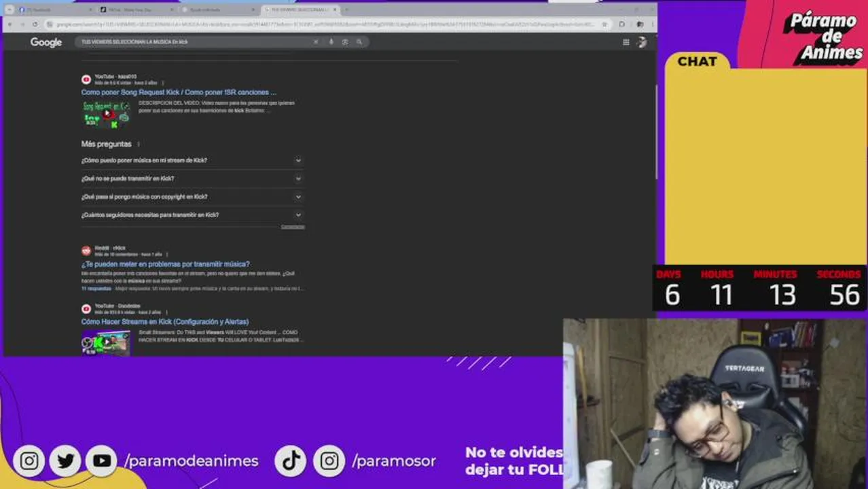This screenshot has height=489, width=868.
Task: Click the DAYS countdown value 6
Action: coord(672,295)
